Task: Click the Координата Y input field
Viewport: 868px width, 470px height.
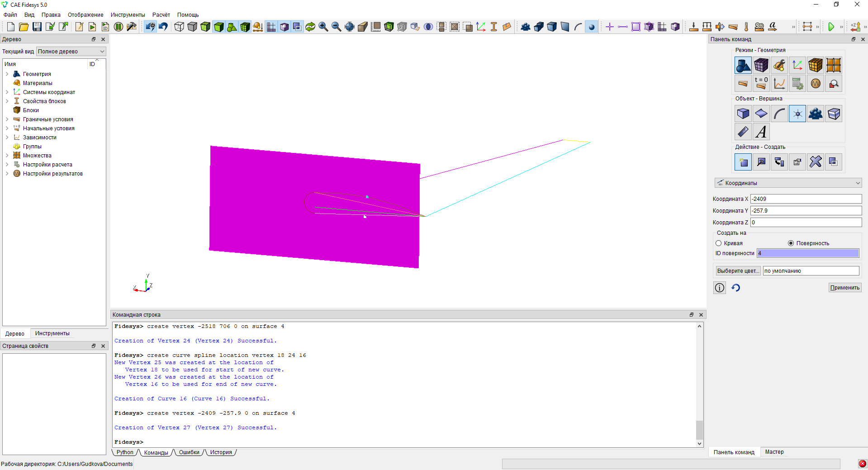Action: pyautogui.click(x=806, y=211)
